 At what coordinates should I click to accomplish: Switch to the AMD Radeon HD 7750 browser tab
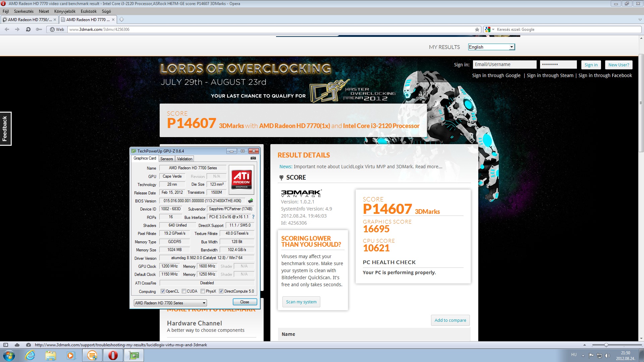(x=30, y=20)
